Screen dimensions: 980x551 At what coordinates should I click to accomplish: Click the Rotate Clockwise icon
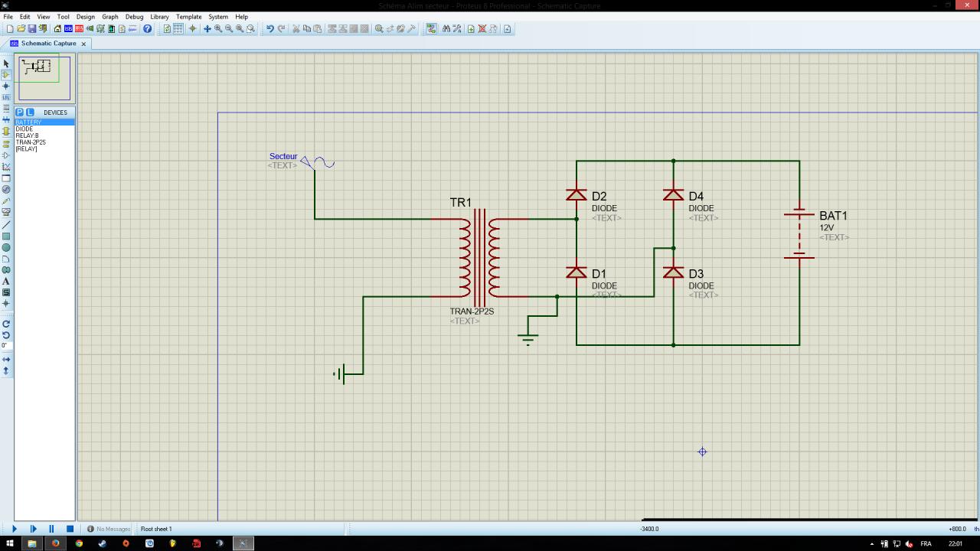click(6, 324)
